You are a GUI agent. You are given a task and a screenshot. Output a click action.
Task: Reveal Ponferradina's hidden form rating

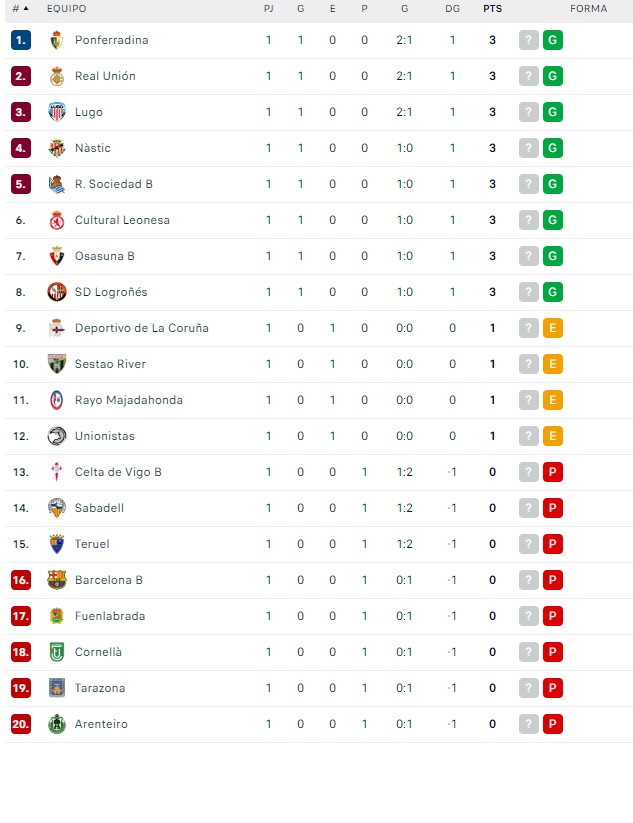[528, 40]
